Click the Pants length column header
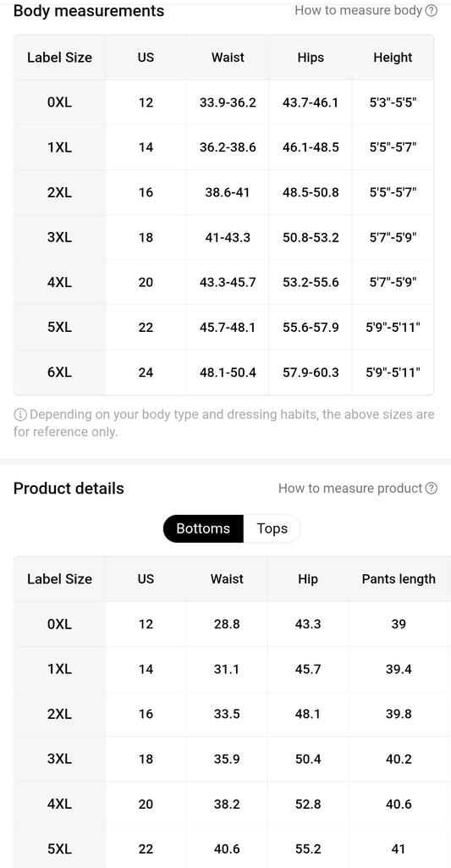 pos(399,579)
